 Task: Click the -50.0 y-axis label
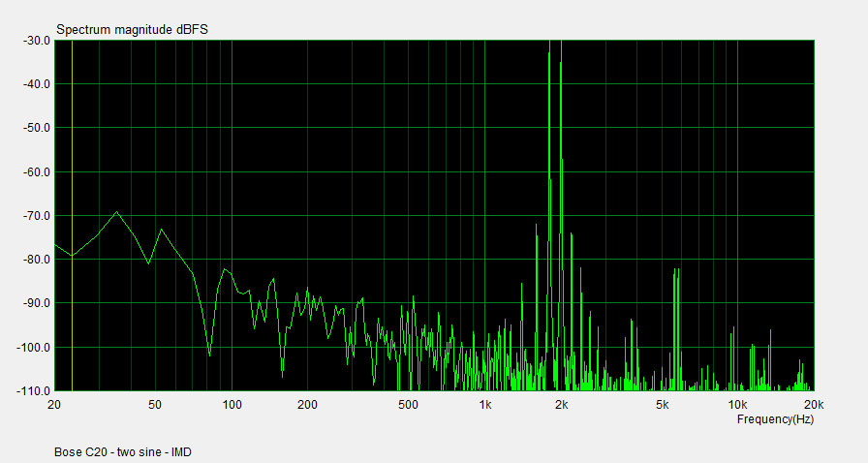click(x=37, y=128)
